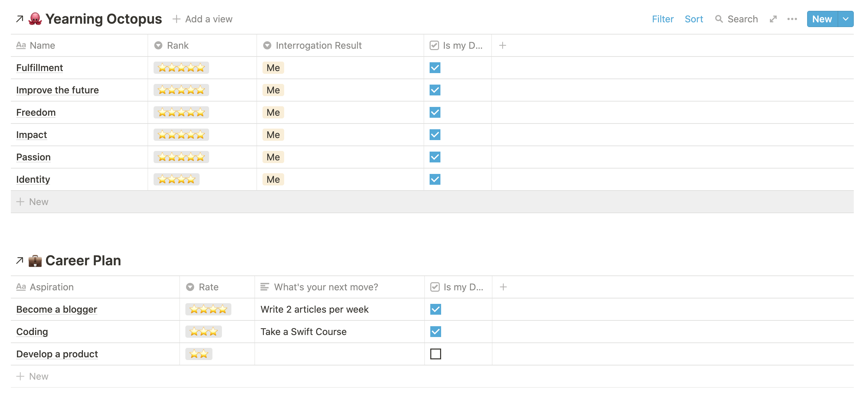Uncheck the Fulfillment row checkbox
The height and width of the screenshot is (402, 868).
point(435,68)
